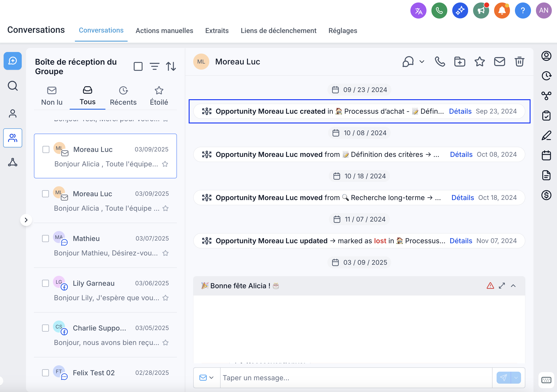The image size is (557, 392).
Task: Tick the Lily Garneau conversation checkbox
Action: (46, 283)
